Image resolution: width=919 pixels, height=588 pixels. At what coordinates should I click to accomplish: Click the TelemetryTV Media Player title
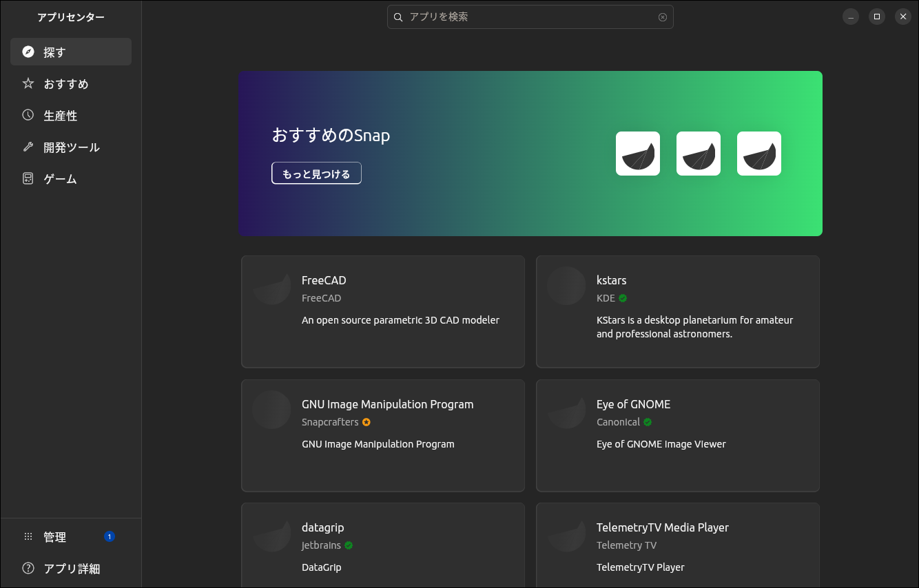[x=663, y=527]
